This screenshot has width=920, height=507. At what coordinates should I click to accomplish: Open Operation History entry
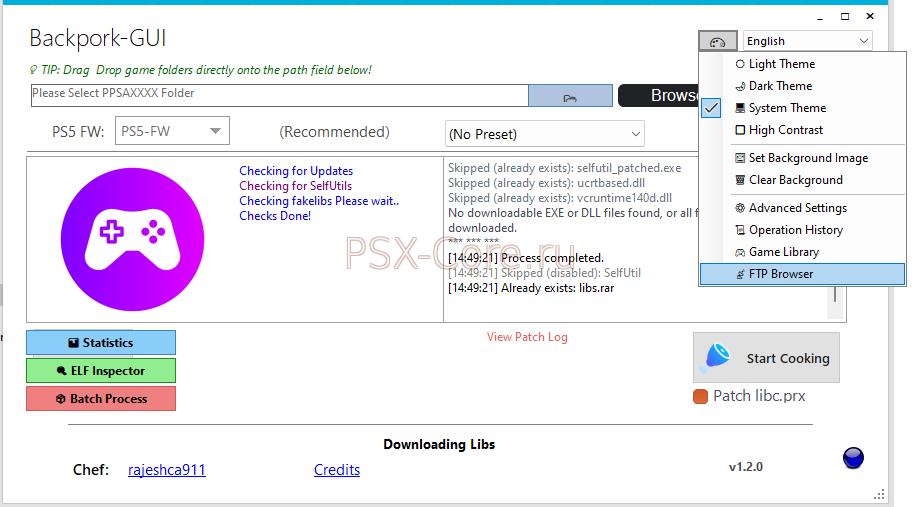795,230
